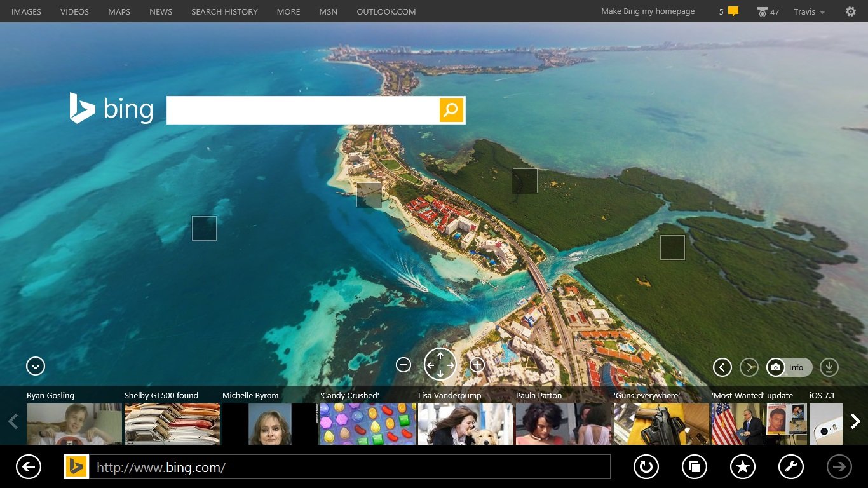Click the yellow search magnifier button

451,110
